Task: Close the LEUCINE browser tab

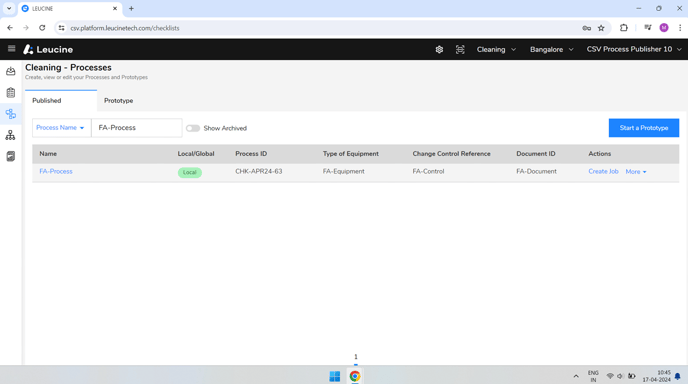Action: tap(115, 8)
